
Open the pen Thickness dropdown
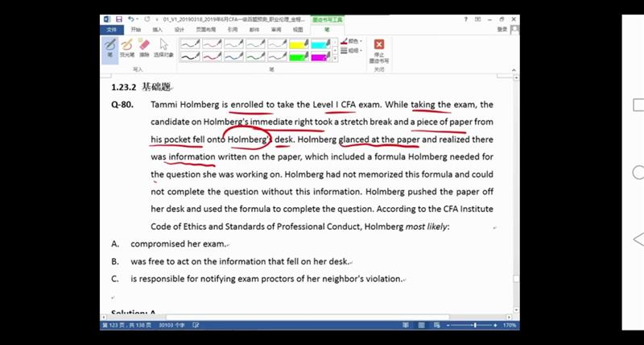(x=352, y=50)
